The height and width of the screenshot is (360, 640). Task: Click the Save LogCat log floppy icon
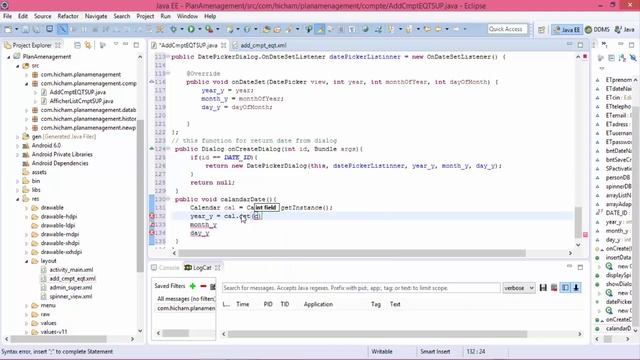[543, 288]
